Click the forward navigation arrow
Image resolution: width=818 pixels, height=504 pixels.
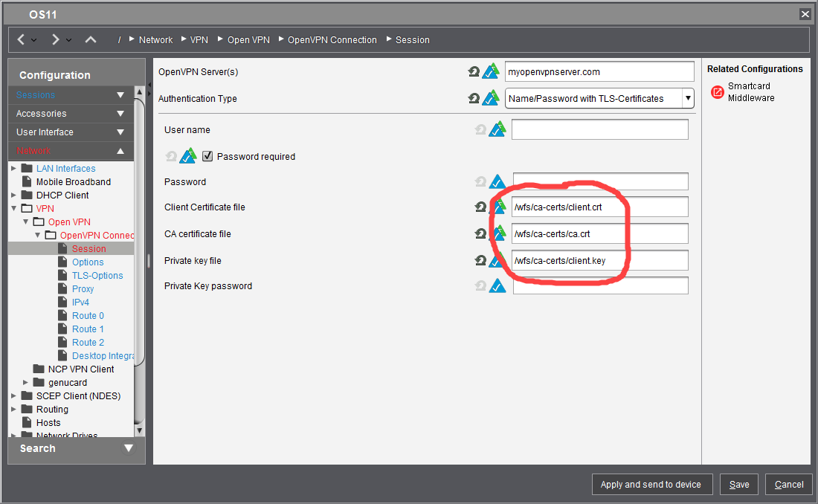click(x=56, y=39)
